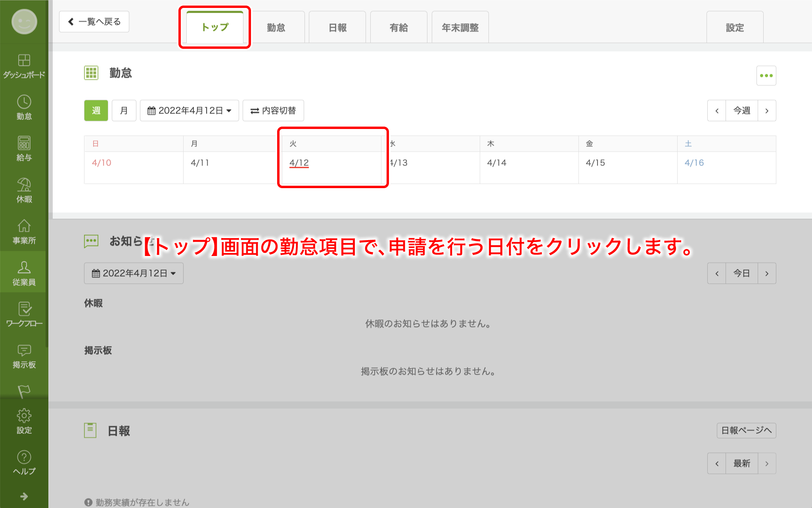The width and height of the screenshot is (812, 508).
Task: Open the 年末調整 tab
Action: (x=460, y=28)
